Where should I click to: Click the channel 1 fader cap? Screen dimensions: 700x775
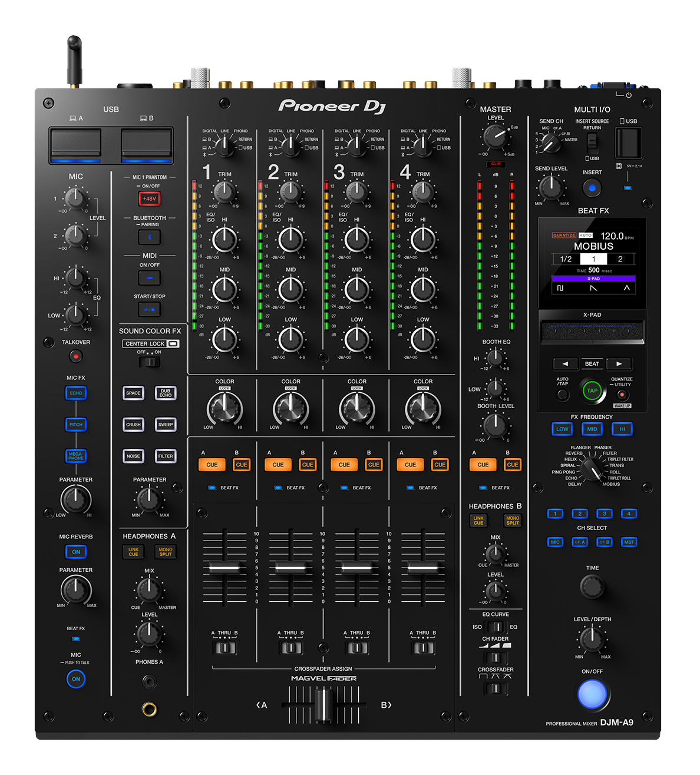[x=224, y=568]
